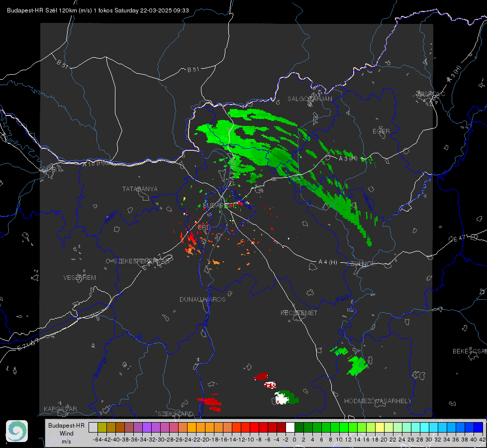Select the darkest blue swatch at 42
The image size is (487, 448).
point(479,428)
